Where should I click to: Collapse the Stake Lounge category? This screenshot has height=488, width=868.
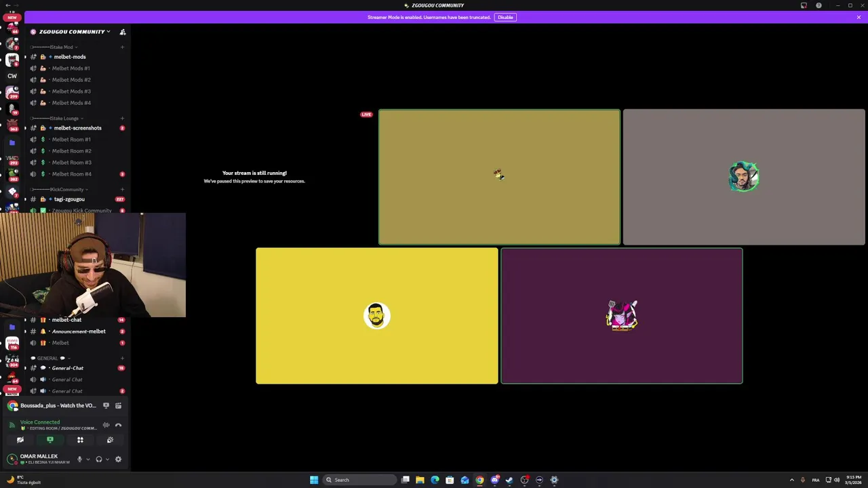57,119
